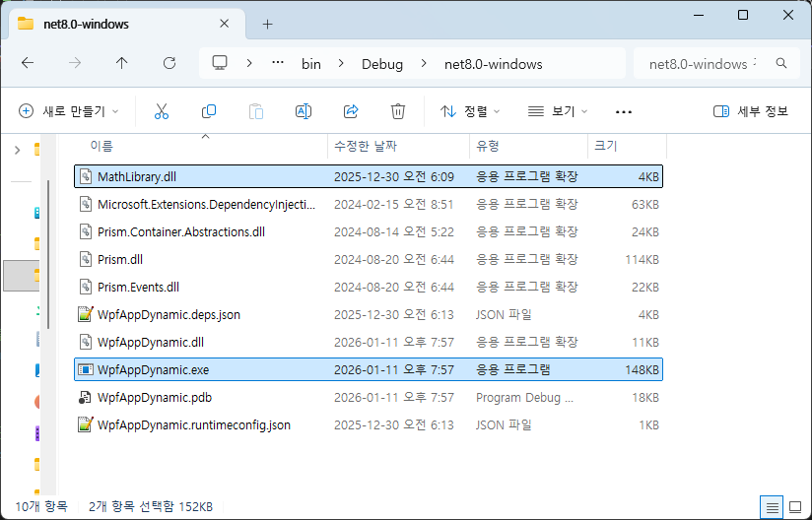
Task: Click the Share icon in toolbar
Action: pyautogui.click(x=351, y=111)
